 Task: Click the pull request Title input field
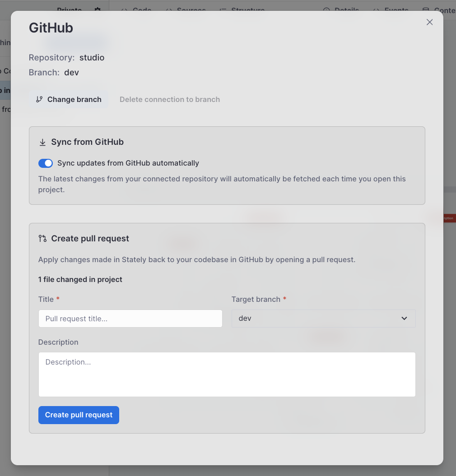(x=130, y=318)
